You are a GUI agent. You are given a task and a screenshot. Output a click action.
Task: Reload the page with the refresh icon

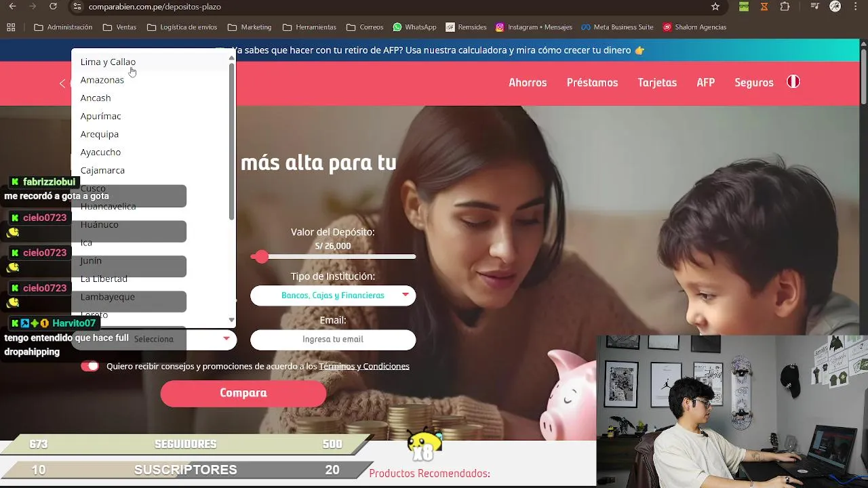pos(54,6)
